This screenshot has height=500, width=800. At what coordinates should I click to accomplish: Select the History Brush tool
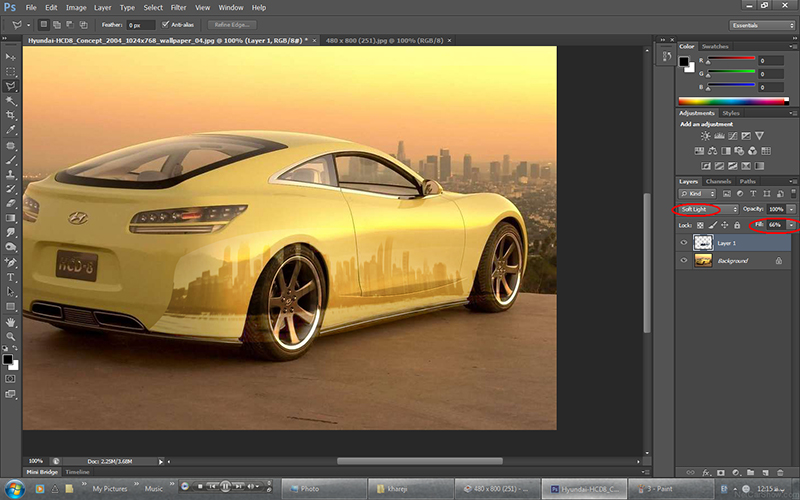pyautogui.click(x=10, y=189)
